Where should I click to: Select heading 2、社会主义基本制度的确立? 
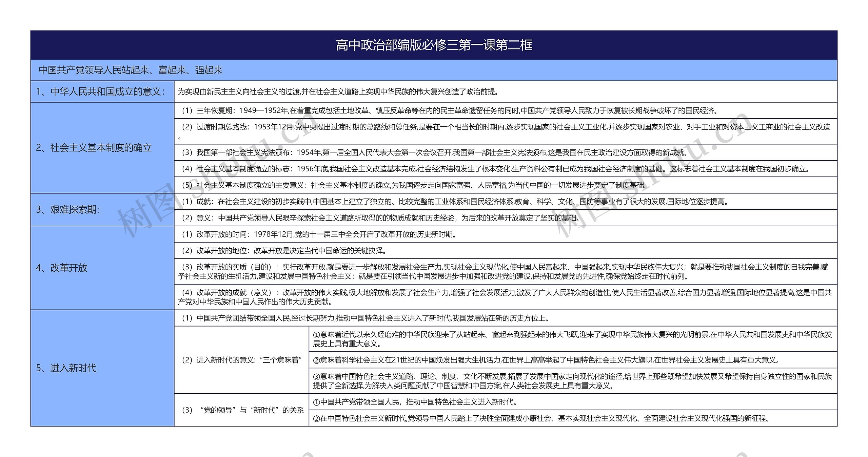[102, 148]
